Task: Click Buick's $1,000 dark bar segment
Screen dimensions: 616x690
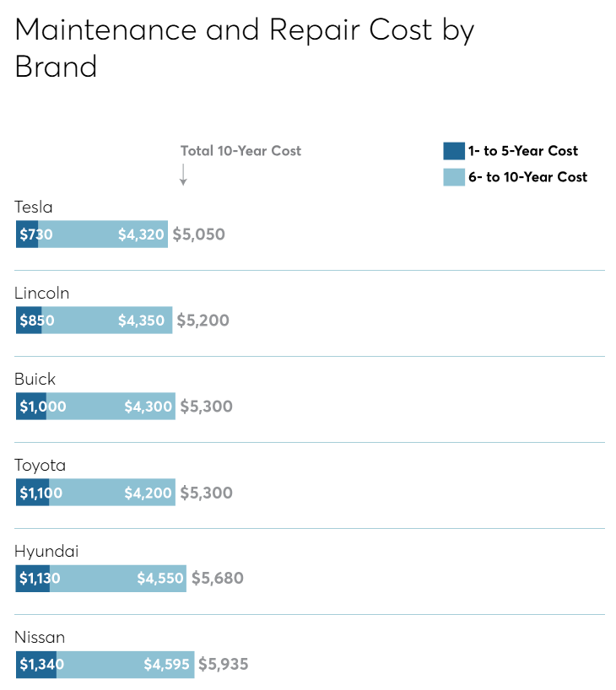Action: [x=31, y=407]
